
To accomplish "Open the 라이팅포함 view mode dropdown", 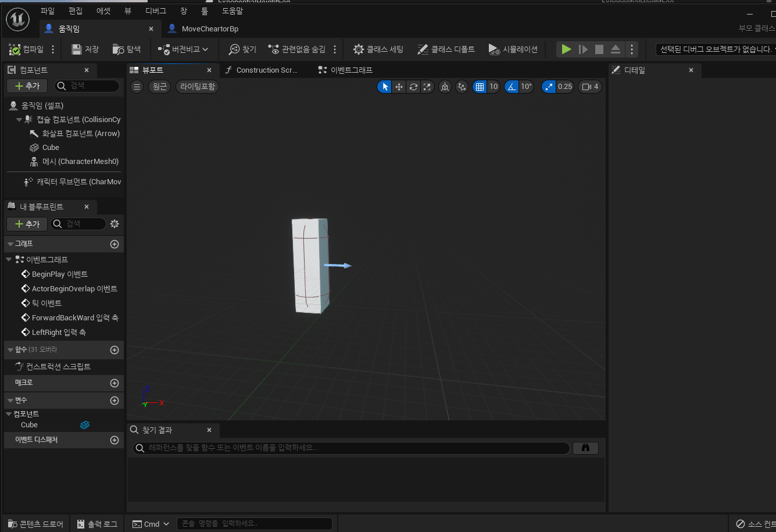I will click(198, 87).
